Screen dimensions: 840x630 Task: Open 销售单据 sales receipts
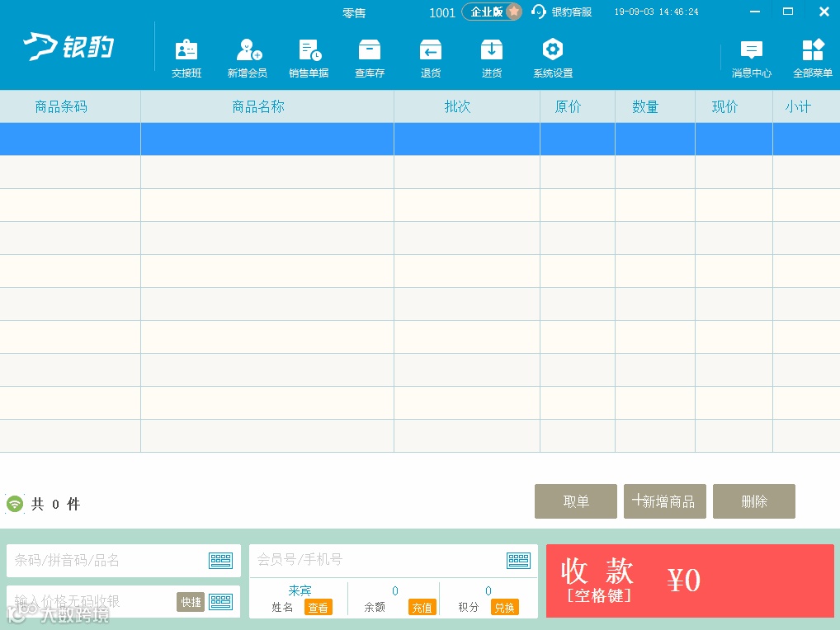[309, 59]
